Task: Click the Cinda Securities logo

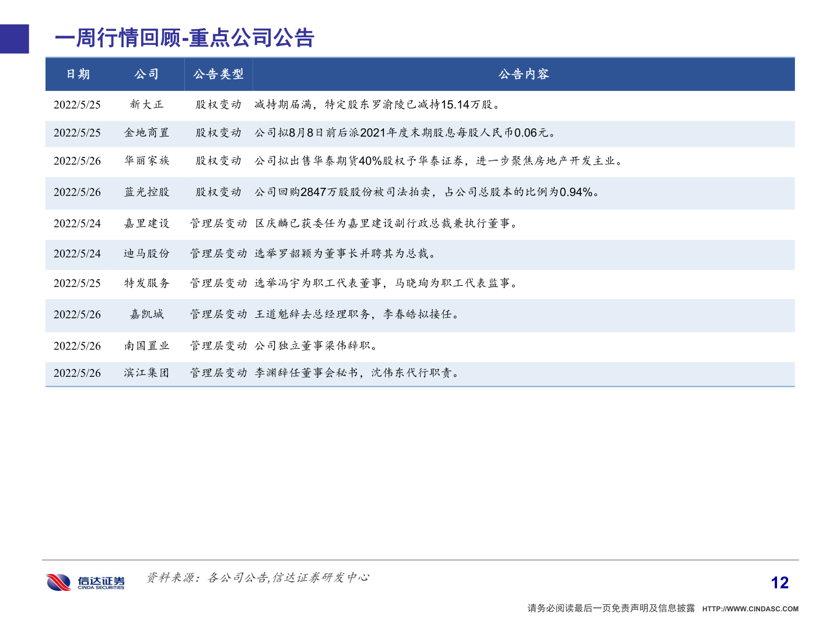Action: [x=86, y=582]
